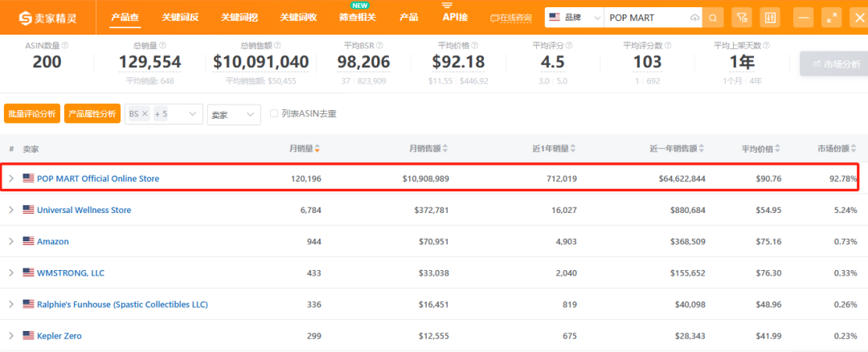Open Universal Wellness Store link
868x352 pixels.
pyautogui.click(x=84, y=211)
